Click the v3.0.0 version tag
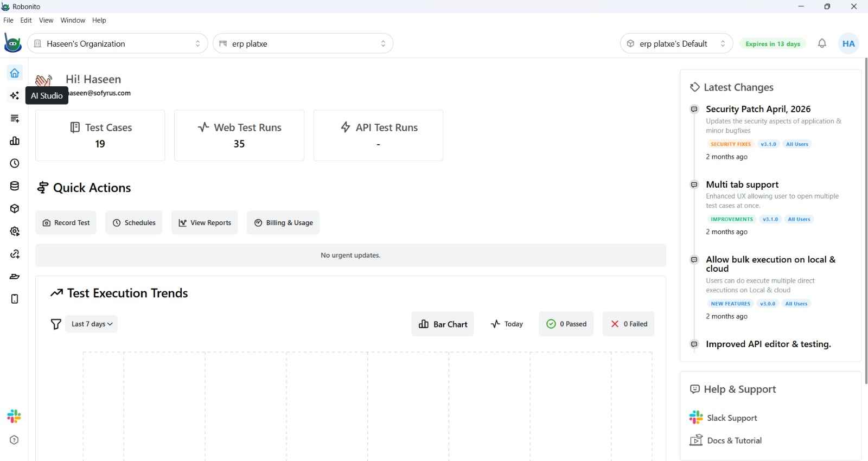868x461 pixels. pyautogui.click(x=768, y=304)
